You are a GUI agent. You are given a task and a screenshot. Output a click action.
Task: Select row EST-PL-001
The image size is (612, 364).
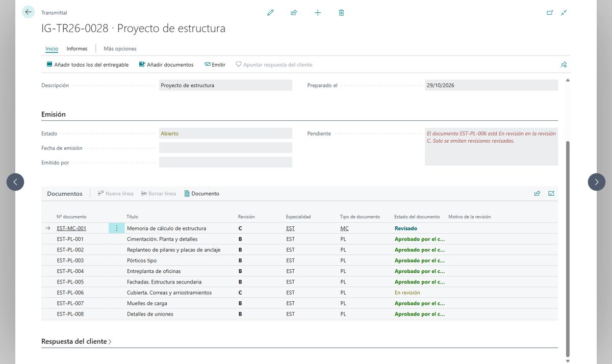pyautogui.click(x=300, y=239)
